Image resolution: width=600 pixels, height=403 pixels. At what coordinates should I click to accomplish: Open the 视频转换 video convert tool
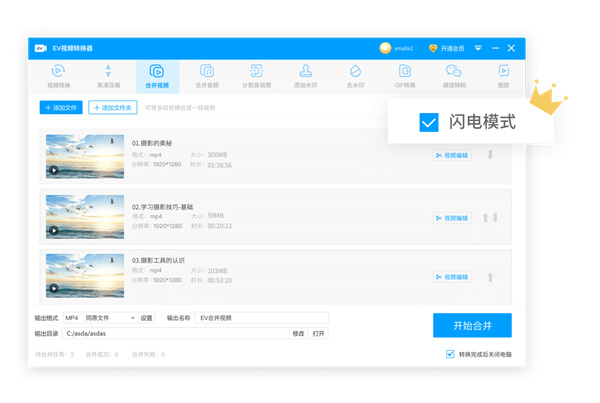[x=58, y=77]
